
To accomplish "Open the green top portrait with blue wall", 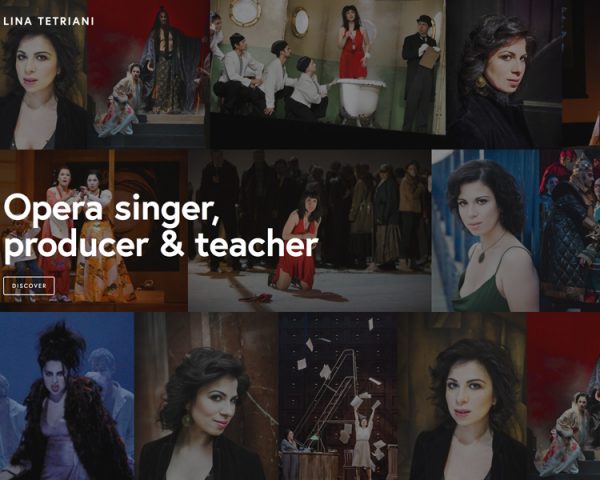I will pyautogui.click(x=486, y=230).
